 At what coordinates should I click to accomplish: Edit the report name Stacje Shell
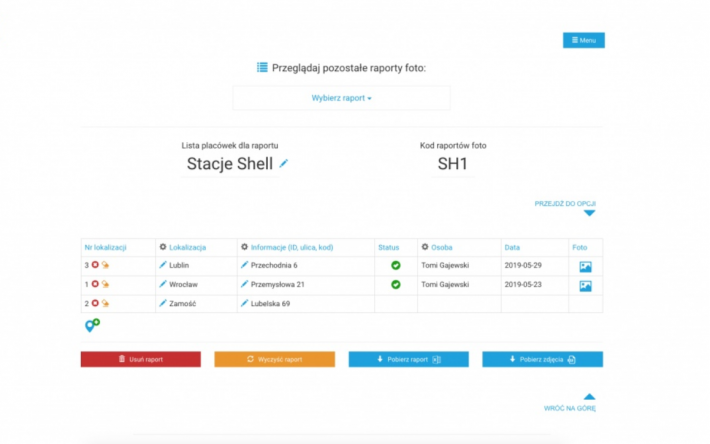click(284, 164)
